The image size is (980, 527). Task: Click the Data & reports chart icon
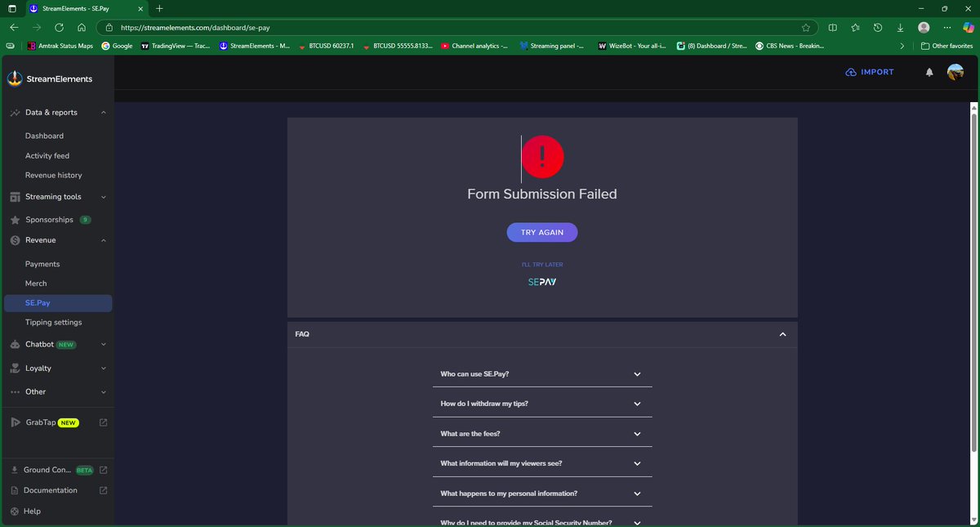point(16,113)
